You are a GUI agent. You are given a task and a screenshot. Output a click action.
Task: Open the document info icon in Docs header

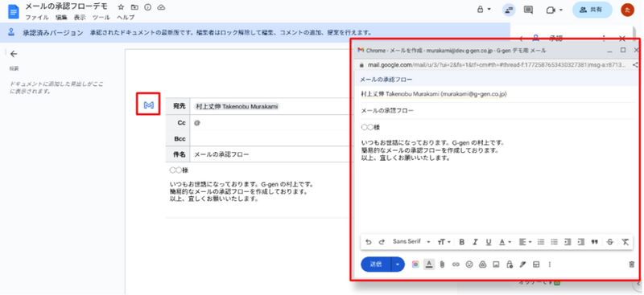148,7
